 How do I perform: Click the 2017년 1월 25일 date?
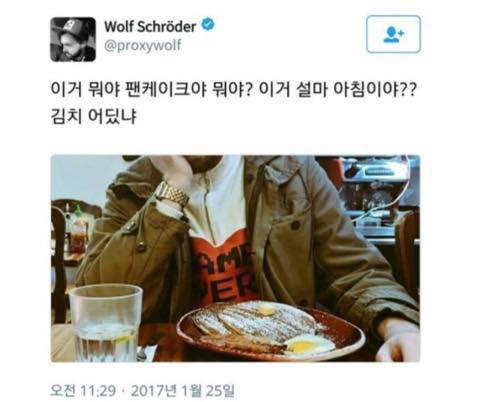[x=183, y=391]
